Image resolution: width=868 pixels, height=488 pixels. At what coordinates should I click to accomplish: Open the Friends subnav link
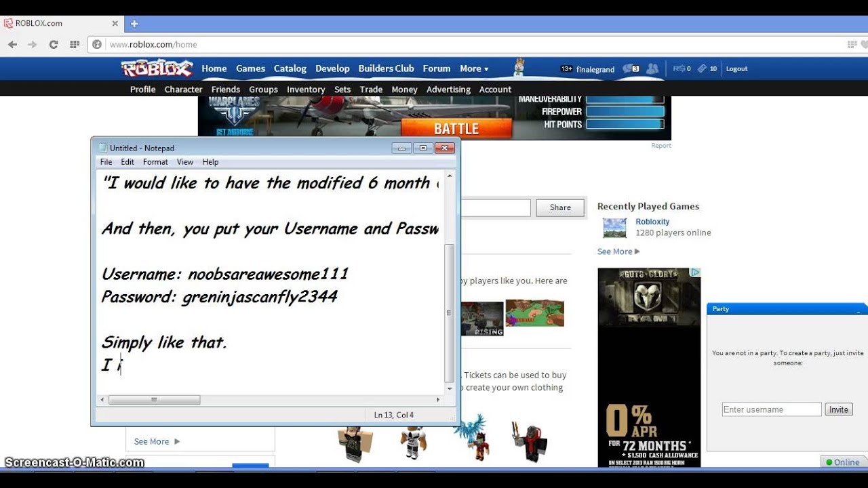[x=226, y=89]
